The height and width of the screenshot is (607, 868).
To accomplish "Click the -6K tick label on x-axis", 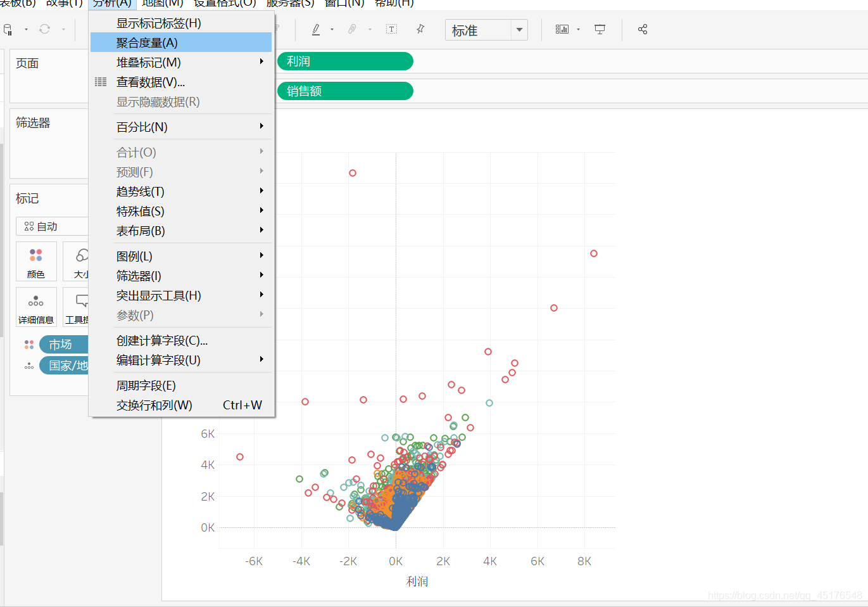I will pyautogui.click(x=254, y=561).
